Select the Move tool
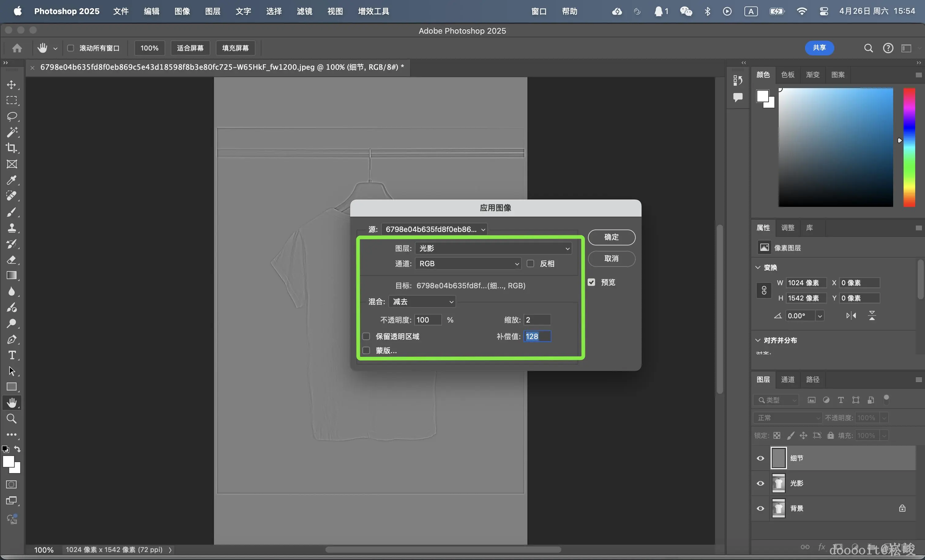Image resolution: width=925 pixels, height=560 pixels. click(12, 84)
